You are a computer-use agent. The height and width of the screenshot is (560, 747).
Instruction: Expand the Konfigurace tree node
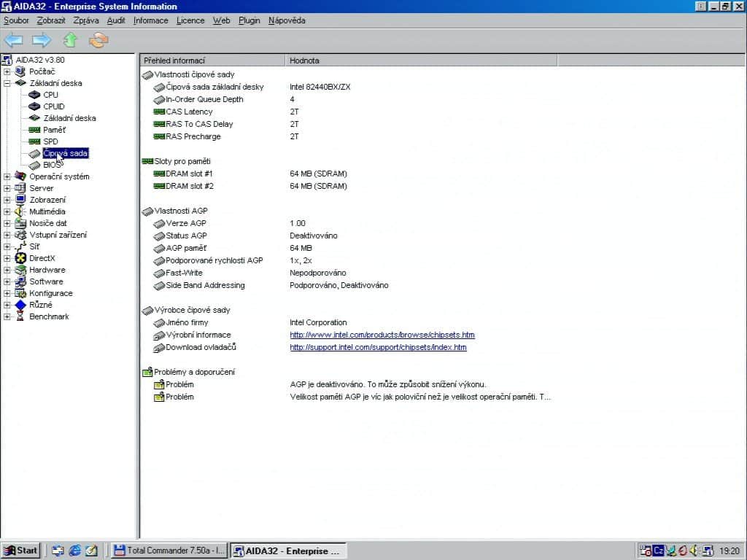click(7, 293)
